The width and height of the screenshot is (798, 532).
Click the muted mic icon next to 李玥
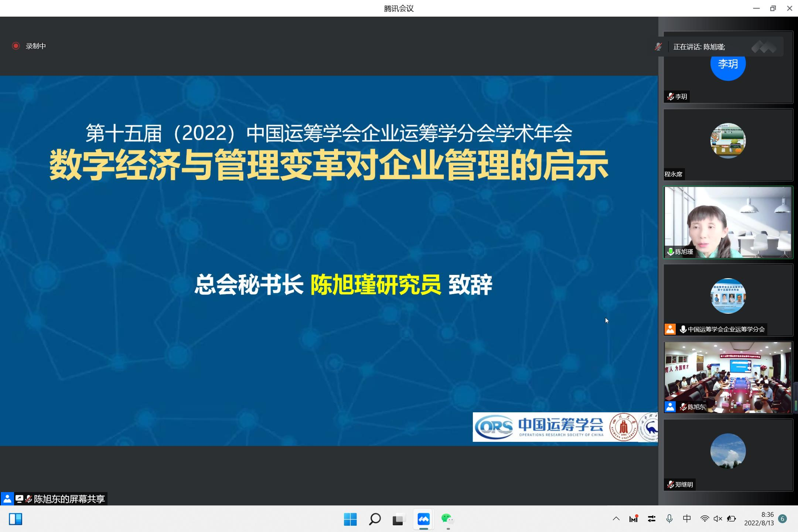[670, 96]
